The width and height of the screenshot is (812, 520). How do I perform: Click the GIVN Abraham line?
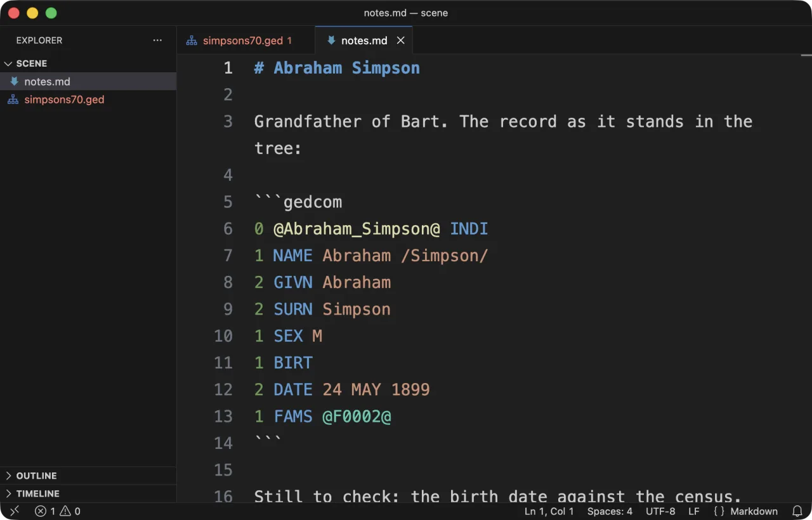(x=322, y=282)
